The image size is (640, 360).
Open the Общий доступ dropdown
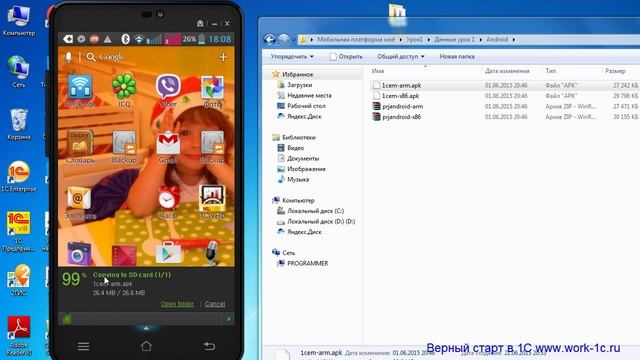click(400, 56)
